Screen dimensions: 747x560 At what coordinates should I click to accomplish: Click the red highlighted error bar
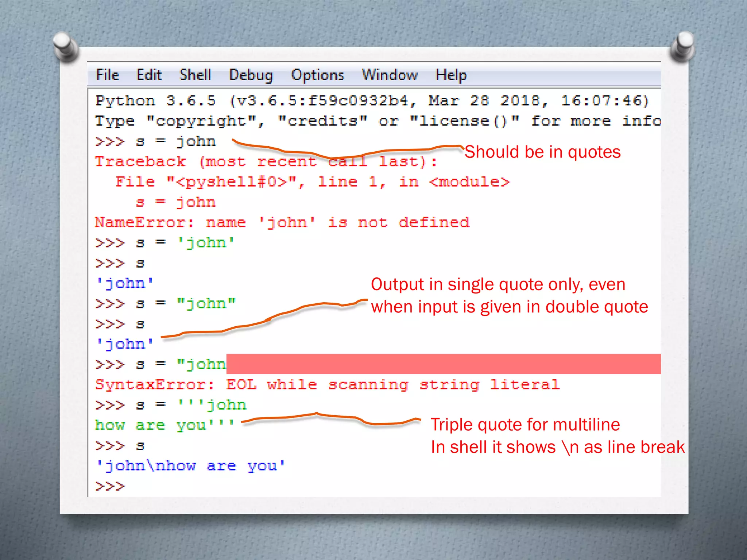coord(443,364)
